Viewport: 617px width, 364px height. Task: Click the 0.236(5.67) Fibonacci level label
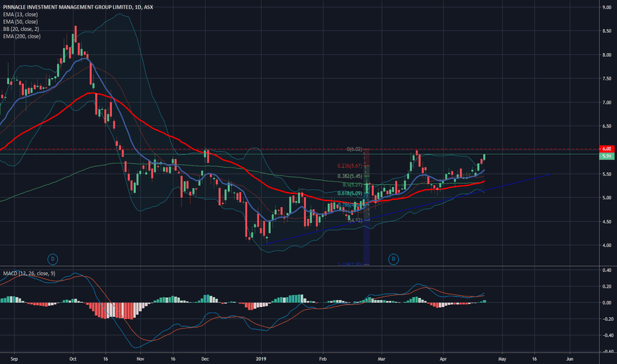click(x=350, y=166)
